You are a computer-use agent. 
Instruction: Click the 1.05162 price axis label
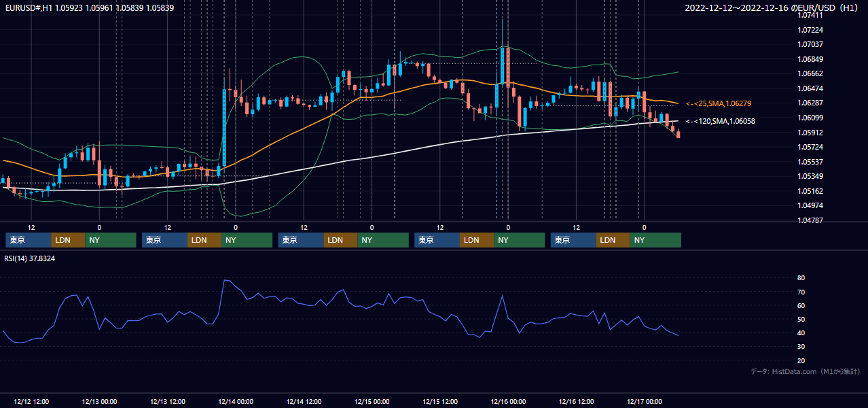tap(810, 191)
